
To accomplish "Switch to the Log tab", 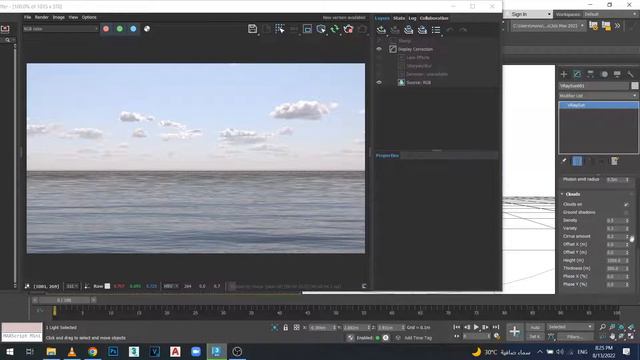I will click(x=412, y=18).
